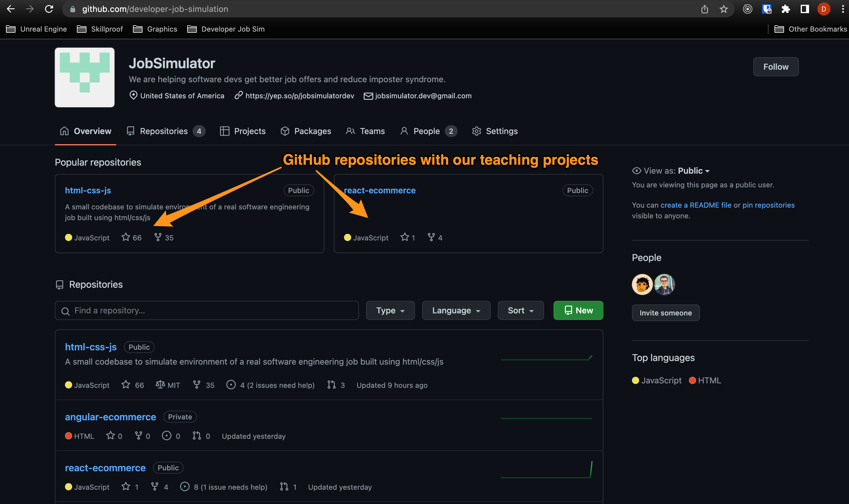849x504 pixels.
Task: Open the Language filter dropdown
Action: [x=456, y=310]
